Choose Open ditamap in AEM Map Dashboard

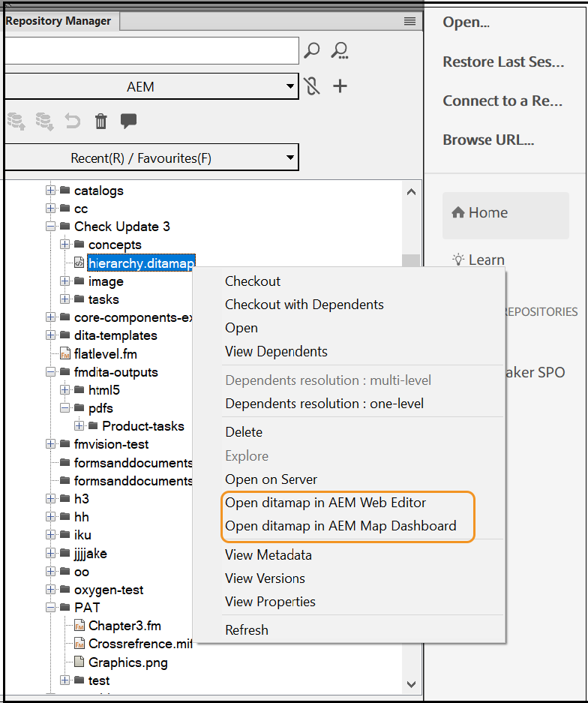(340, 526)
